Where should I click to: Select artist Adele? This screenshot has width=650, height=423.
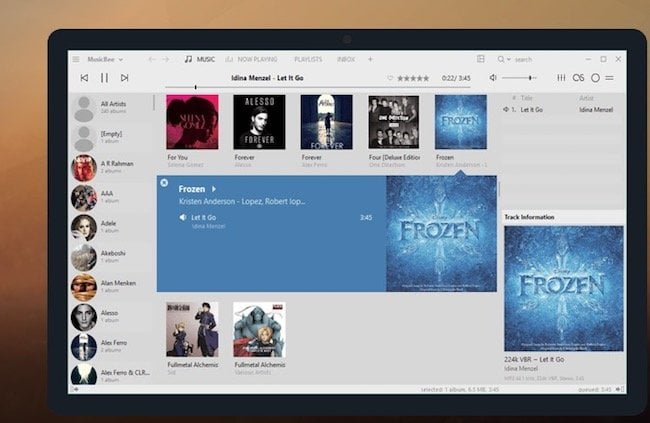(x=111, y=227)
